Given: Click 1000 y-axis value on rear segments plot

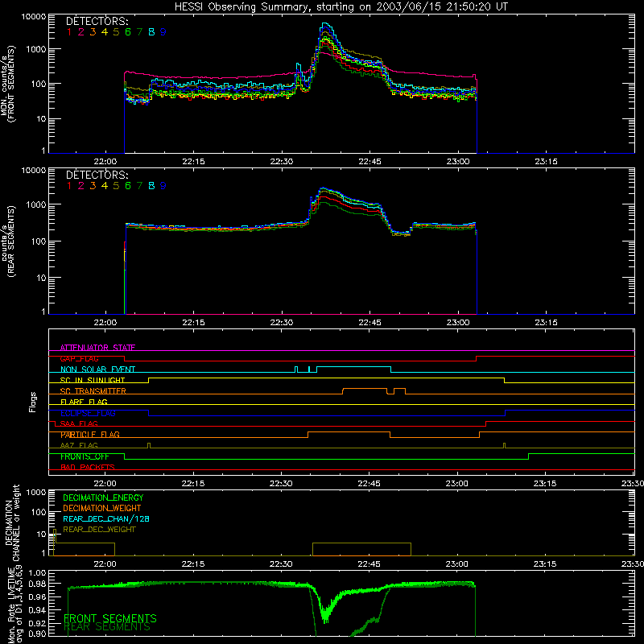Looking at the screenshot, I should tap(36, 204).
